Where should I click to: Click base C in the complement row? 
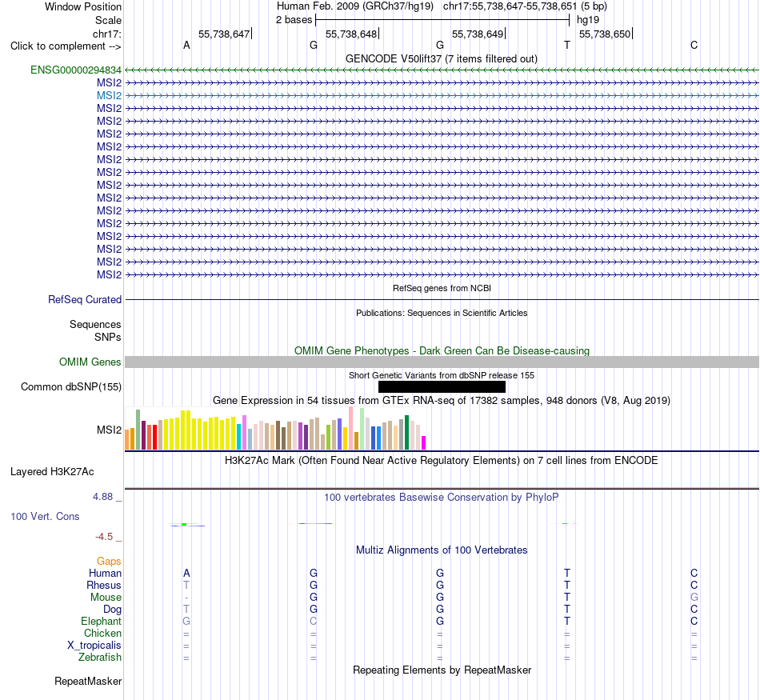[x=694, y=46]
